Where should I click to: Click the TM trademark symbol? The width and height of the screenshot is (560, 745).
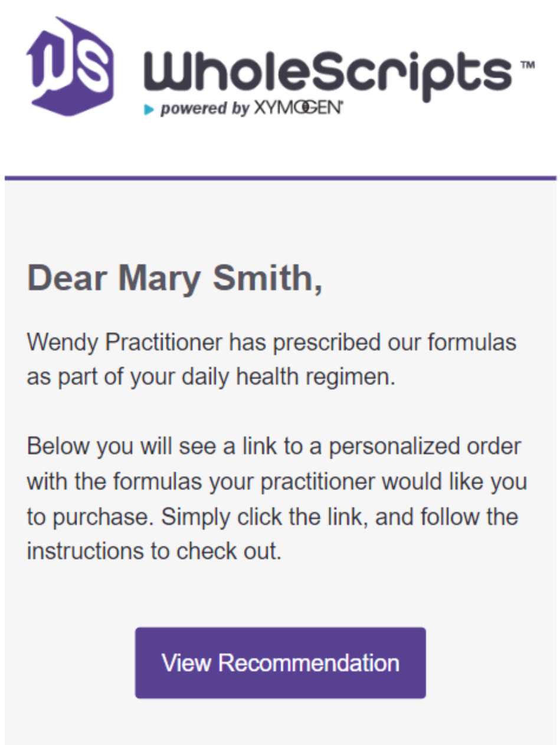pyautogui.click(x=528, y=65)
